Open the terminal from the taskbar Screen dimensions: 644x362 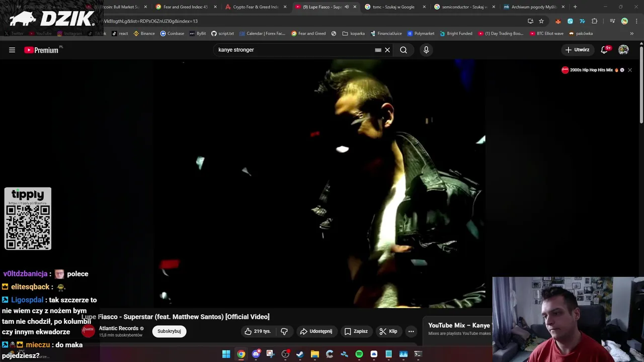418,354
